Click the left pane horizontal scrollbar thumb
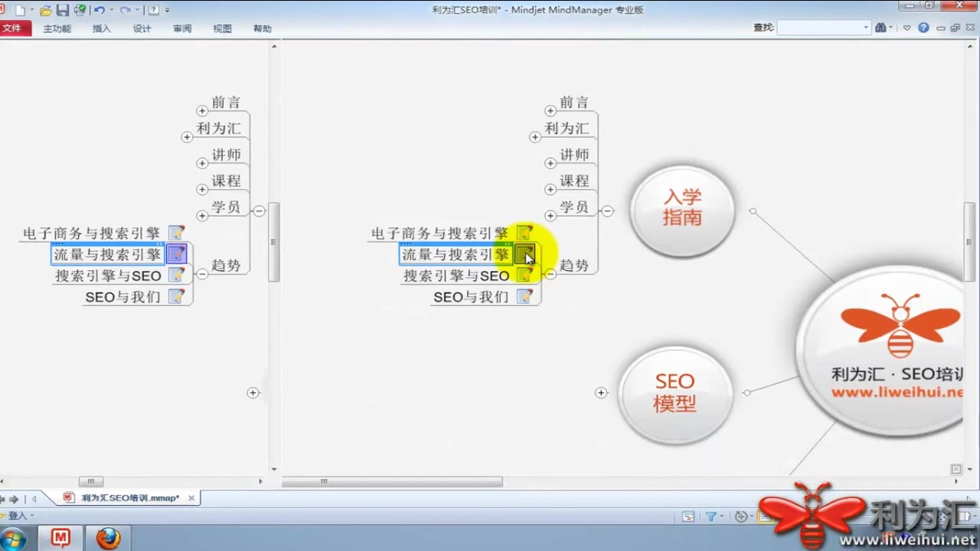980x551 pixels. point(90,481)
